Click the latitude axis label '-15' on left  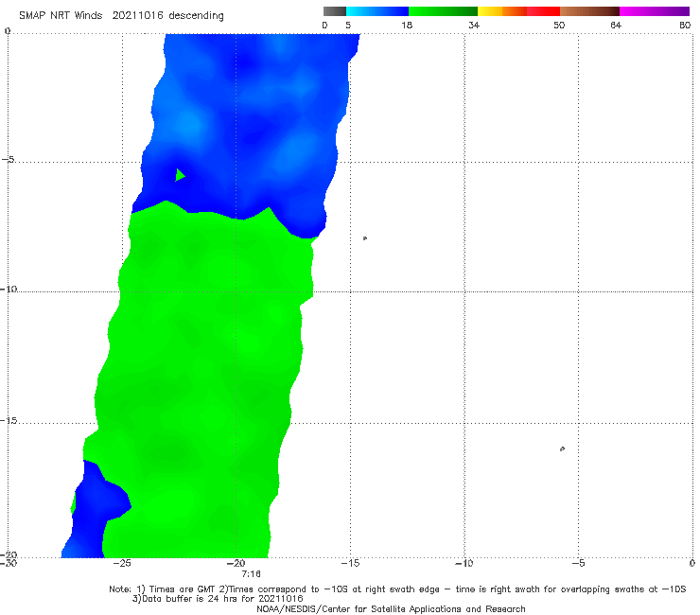click(9, 420)
